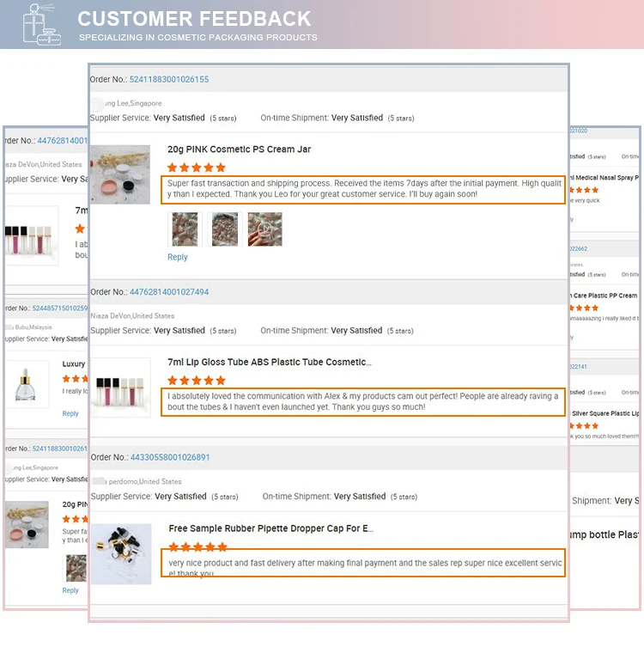Open order number 52411883001026155 link

tap(169, 79)
